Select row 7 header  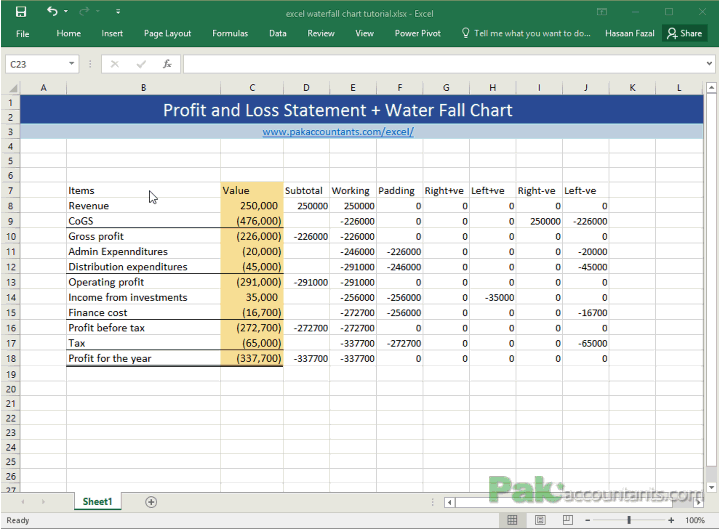(x=11, y=191)
